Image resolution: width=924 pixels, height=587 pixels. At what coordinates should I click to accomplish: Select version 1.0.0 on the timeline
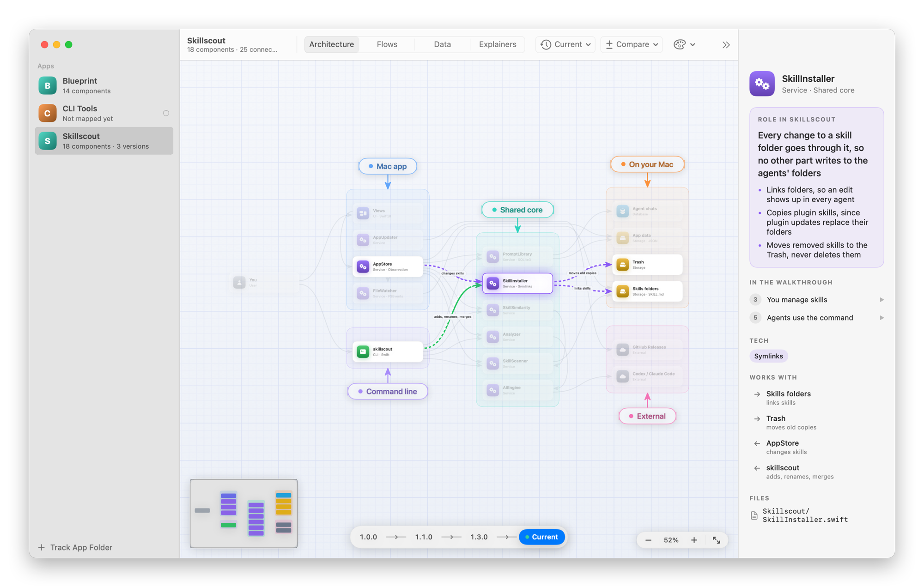click(x=368, y=537)
